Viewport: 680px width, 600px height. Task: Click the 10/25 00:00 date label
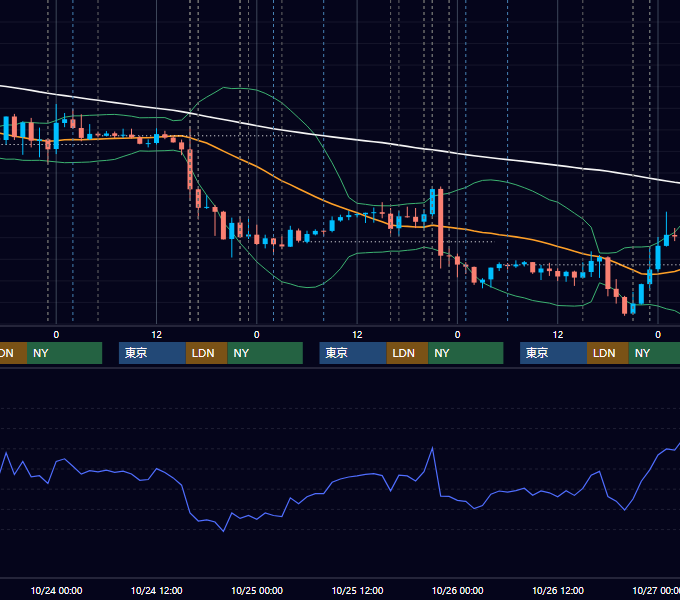point(257,590)
